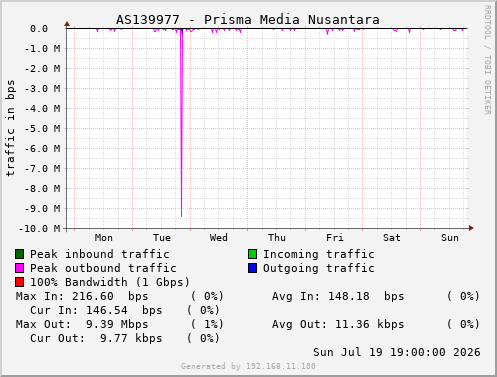Click the Avg Out value 11.36 kbps
Viewport: 497px width, 377px height.
[x=369, y=324]
